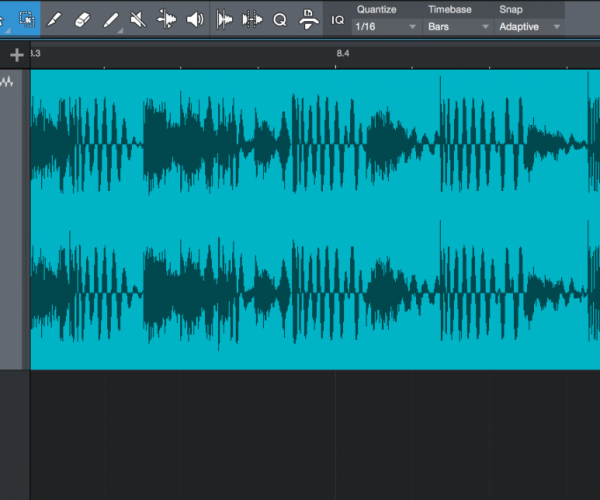Select the Bend tool
This screenshot has width=600, height=500.
tap(167, 19)
